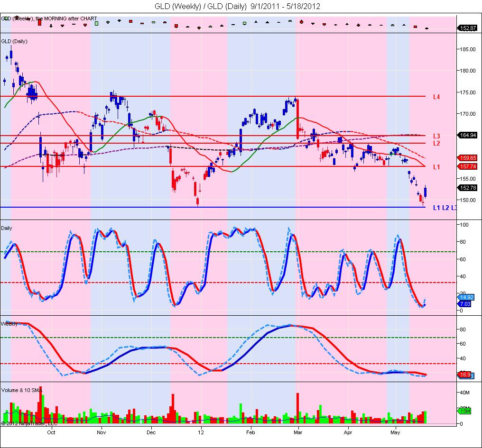This screenshot has width=482, height=448.
Task: Click the 60 label on Daily stochastic axis
Action: [x=463, y=259]
